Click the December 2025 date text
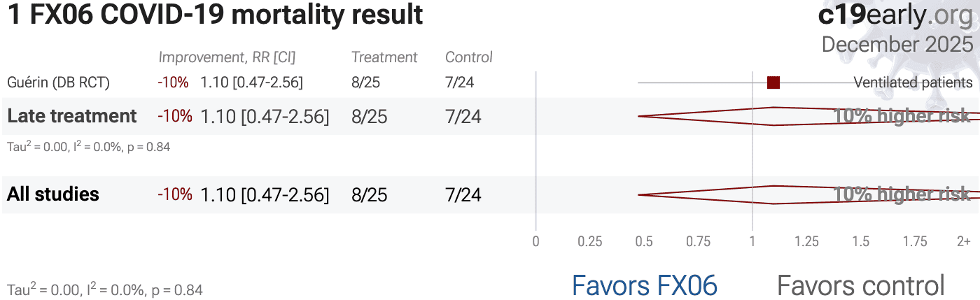The image size is (980, 300). tap(897, 44)
